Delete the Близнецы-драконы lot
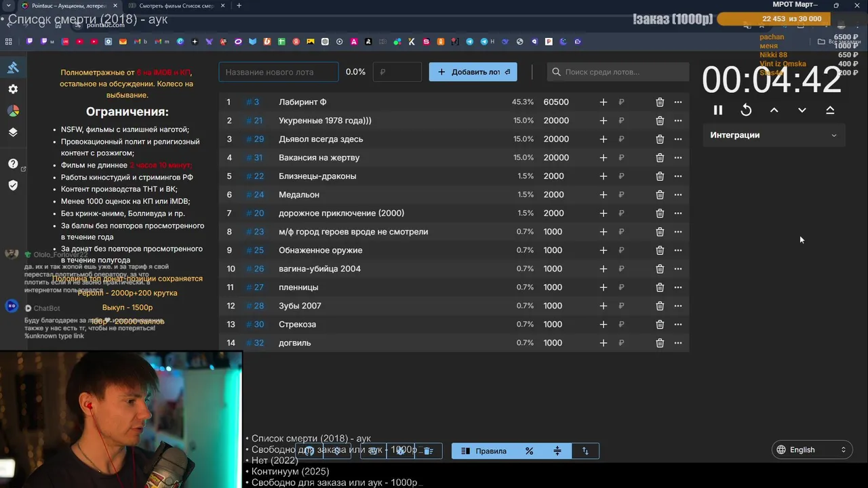The image size is (868, 488). 660,176
